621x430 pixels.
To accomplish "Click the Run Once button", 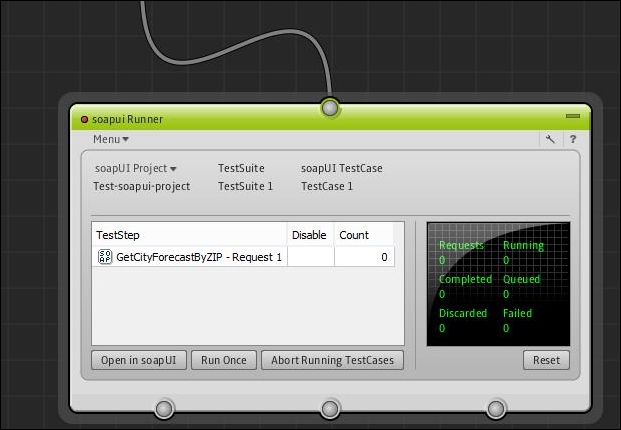I will click(224, 360).
